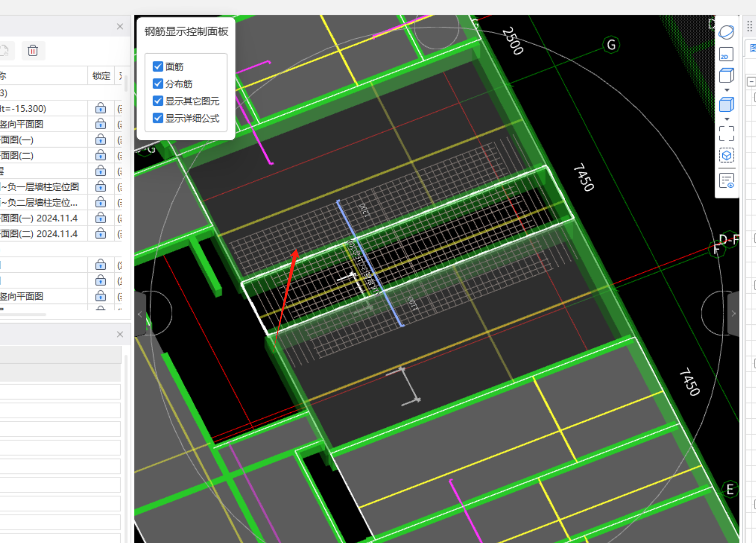Collapse left panel via left-edge arrow handle

click(140, 314)
